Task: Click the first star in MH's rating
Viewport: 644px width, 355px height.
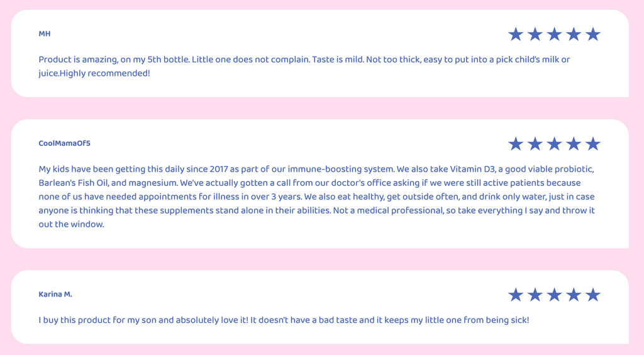Action: tap(516, 35)
